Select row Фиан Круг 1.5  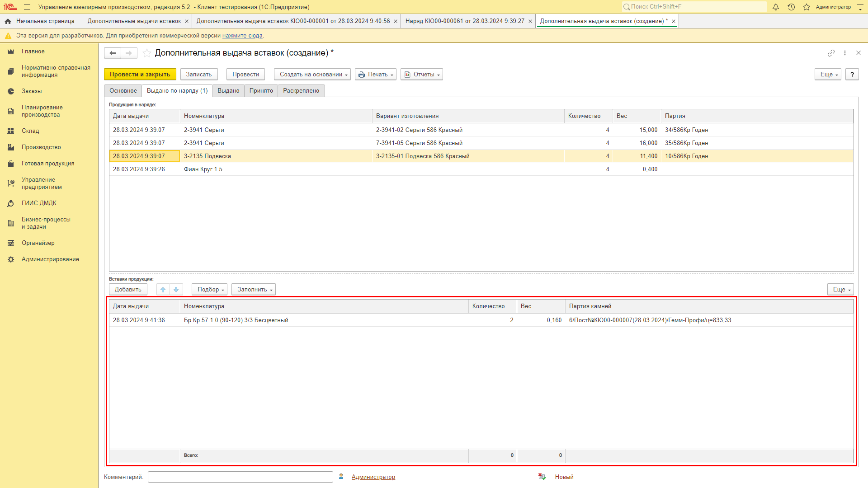point(481,169)
